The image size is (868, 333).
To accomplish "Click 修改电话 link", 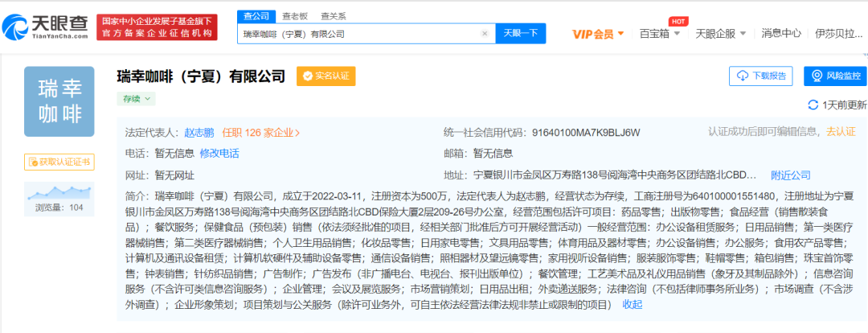I will (x=219, y=154).
